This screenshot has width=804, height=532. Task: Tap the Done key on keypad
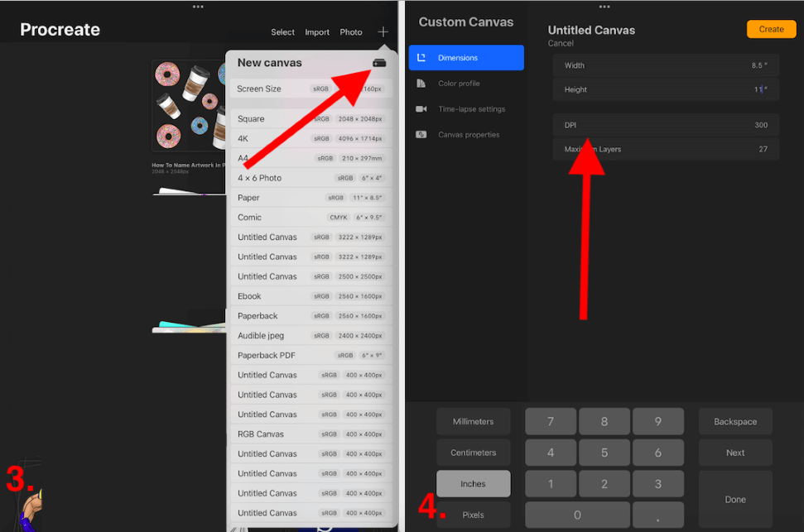pyautogui.click(x=735, y=499)
